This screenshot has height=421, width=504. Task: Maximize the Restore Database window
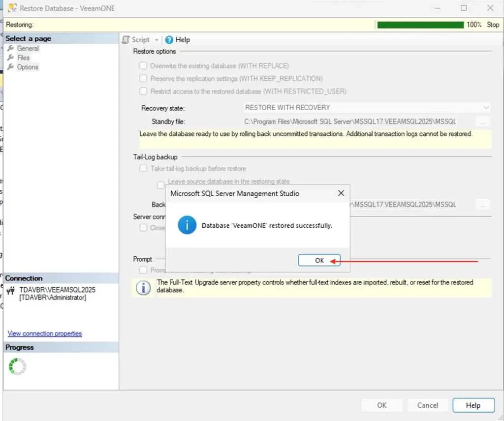(464, 8)
